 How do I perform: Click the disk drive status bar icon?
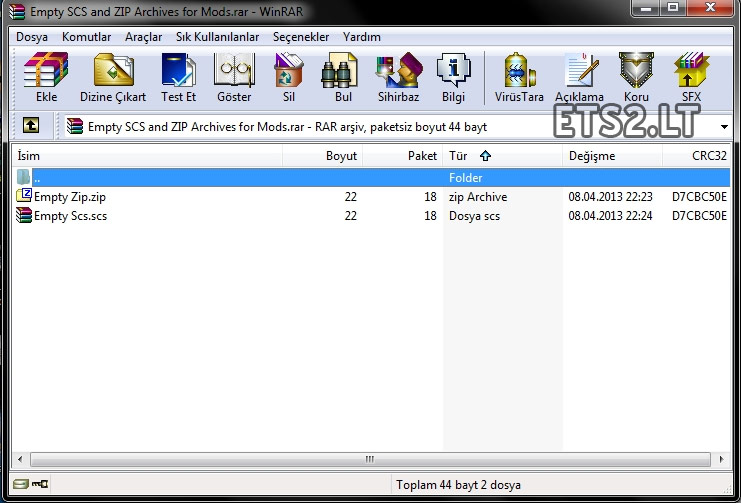(20, 484)
